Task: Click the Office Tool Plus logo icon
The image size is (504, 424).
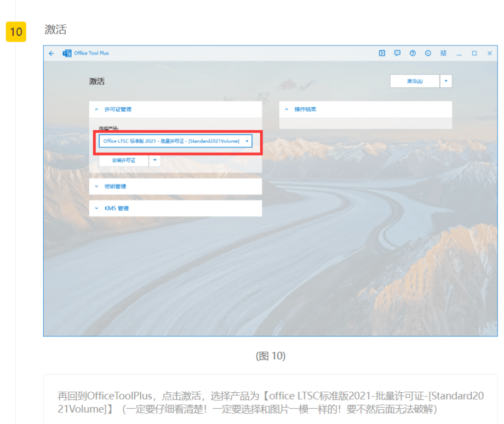Action: click(67, 53)
